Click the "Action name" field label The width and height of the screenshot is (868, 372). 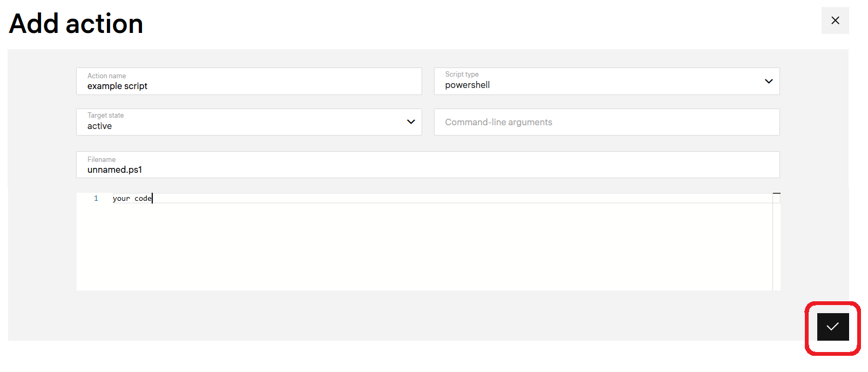(107, 76)
